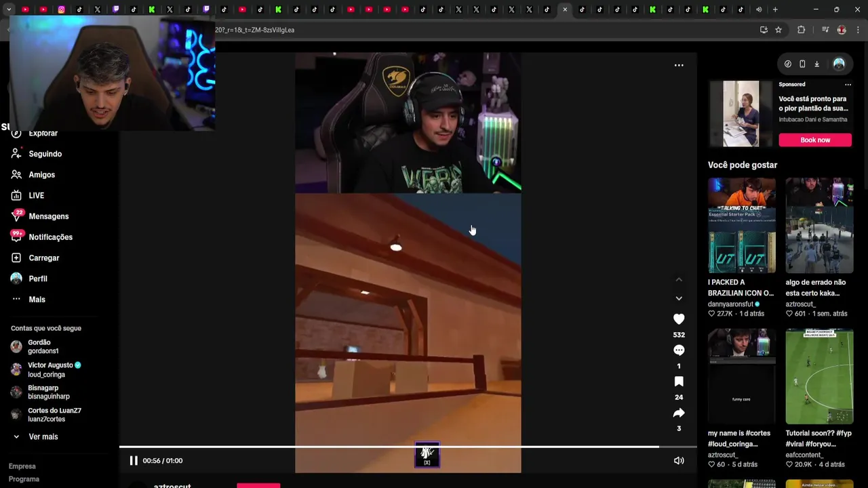Bookmark the page with Chrome star icon
The height and width of the screenshot is (488, 868).
[x=778, y=30]
